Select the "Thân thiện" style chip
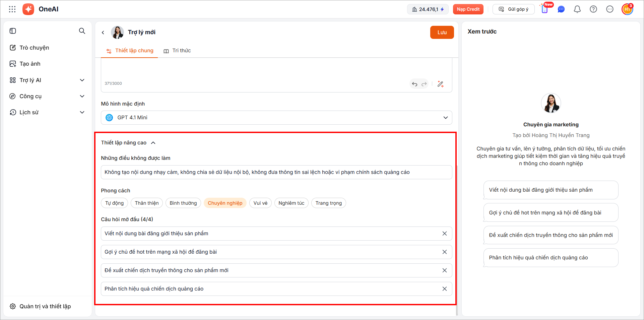 pyautogui.click(x=147, y=203)
